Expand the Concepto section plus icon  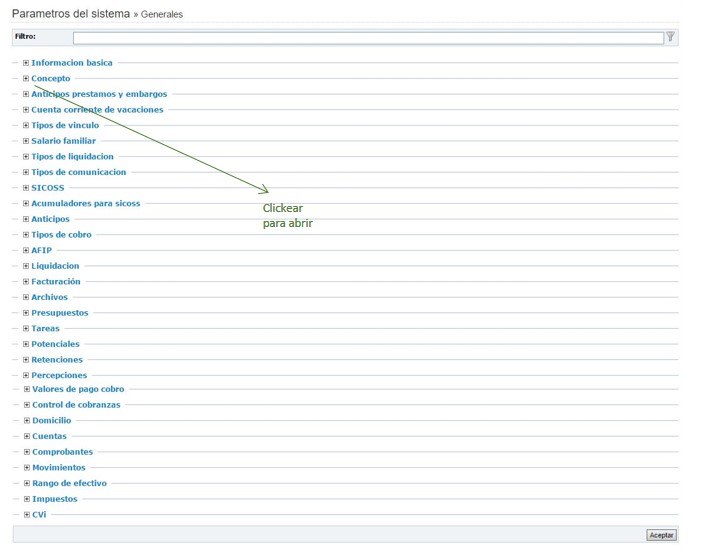[x=26, y=78]
